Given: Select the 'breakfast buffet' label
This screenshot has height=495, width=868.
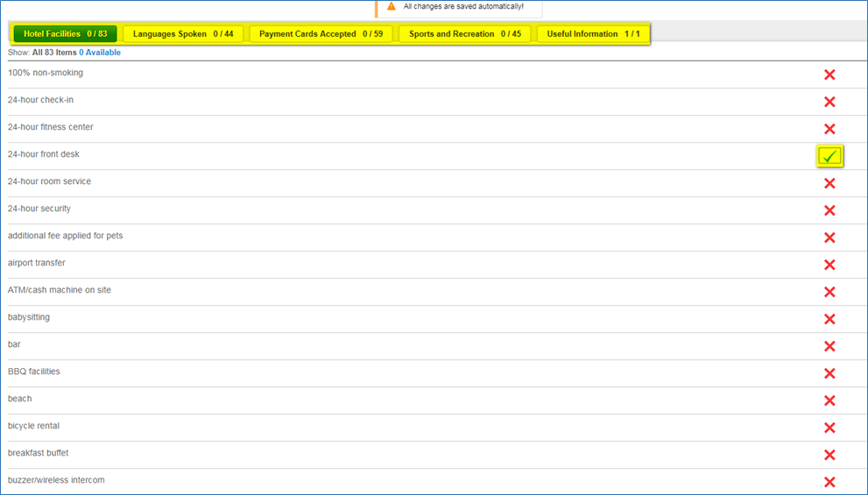Looking at the screenshot, I should tap(39, 452).
